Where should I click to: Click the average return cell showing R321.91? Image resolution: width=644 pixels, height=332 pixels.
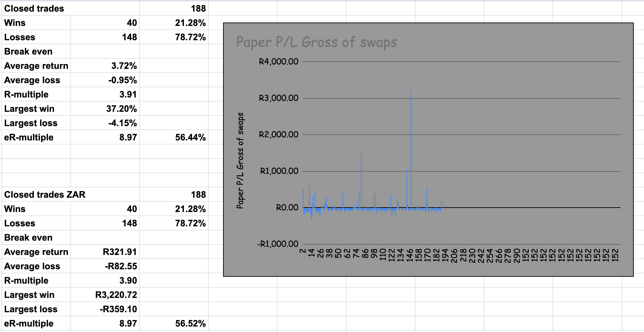[119, 252]
